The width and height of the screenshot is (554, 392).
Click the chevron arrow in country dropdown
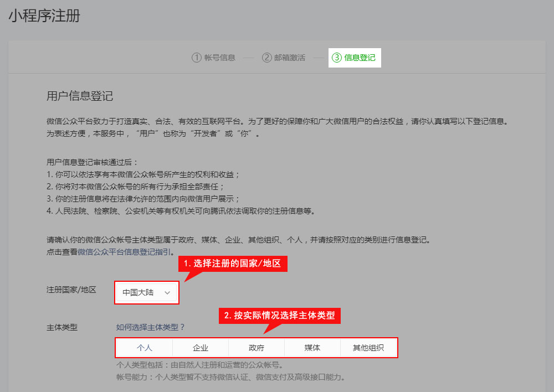click(167, 292)
